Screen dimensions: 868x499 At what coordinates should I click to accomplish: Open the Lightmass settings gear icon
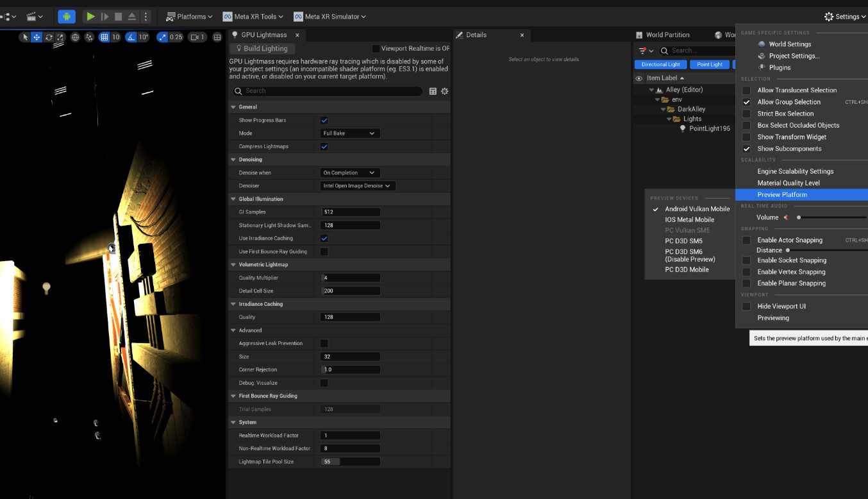(444, 91)
